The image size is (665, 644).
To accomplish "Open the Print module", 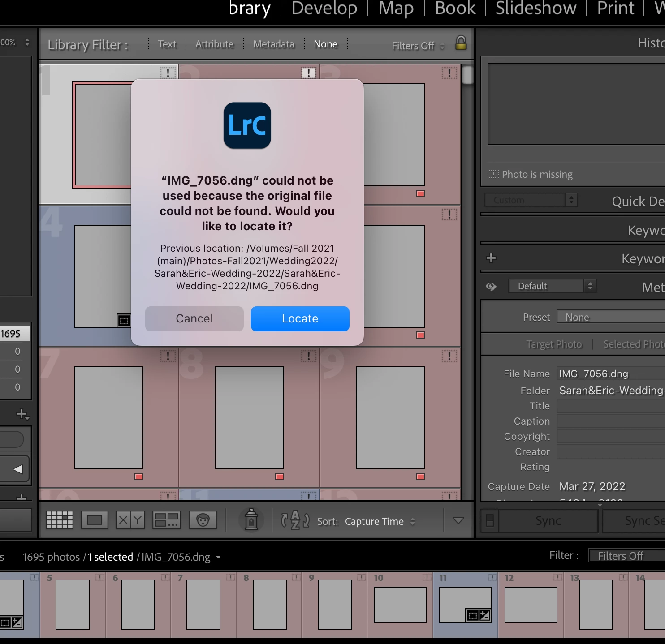I will (616, 8).
